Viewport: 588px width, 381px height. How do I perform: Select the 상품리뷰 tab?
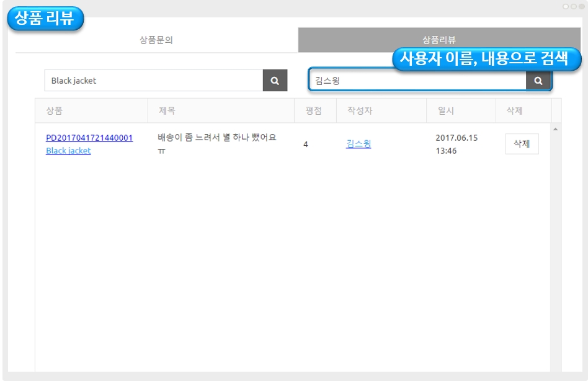(x=439, y=40)
